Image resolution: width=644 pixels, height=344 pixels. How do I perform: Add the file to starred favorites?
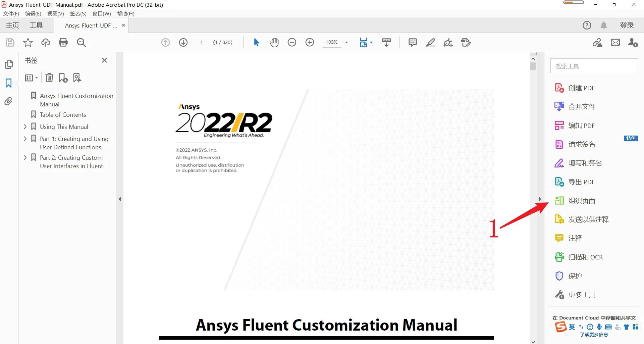[28, 42]
